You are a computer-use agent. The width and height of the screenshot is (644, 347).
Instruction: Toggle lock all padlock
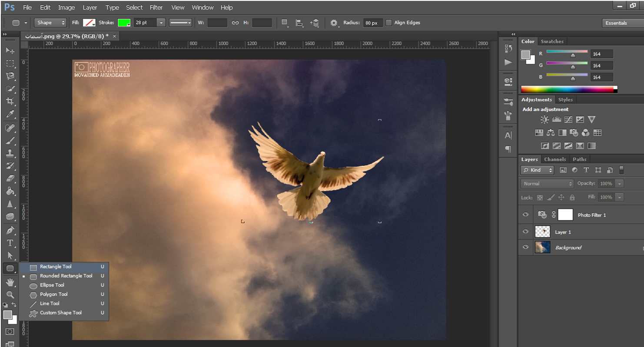[572, 197]
